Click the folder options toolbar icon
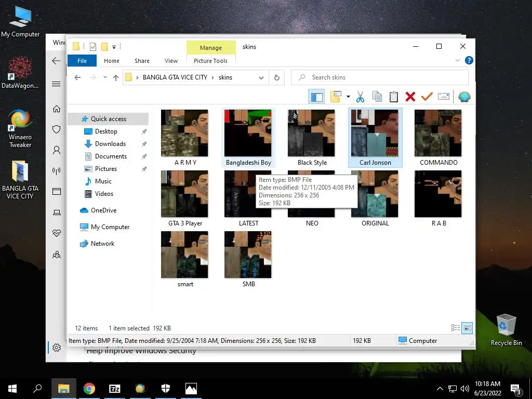The width and height of the screenshot is (532, 399). pyautogui.click(x=336, y=97)
